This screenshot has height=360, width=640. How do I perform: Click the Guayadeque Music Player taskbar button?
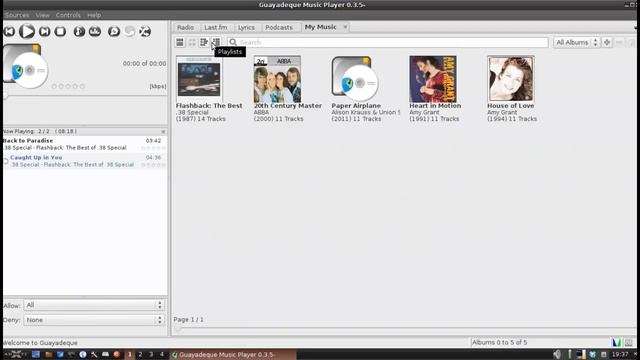[233, 355]
